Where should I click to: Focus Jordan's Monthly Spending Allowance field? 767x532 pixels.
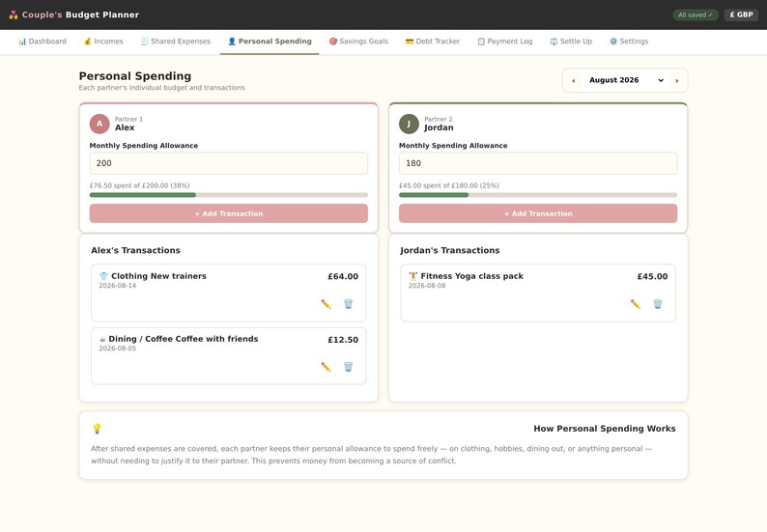(x=538, y=163)
